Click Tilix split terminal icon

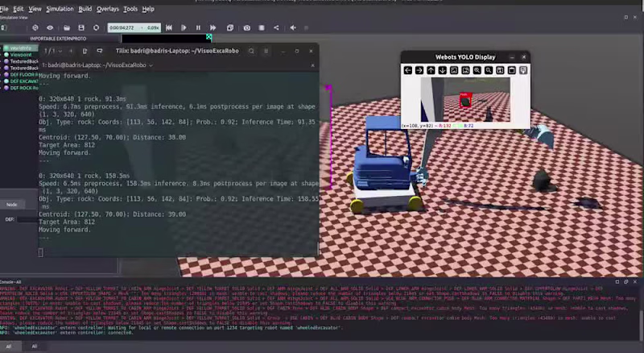click(99, 51)
